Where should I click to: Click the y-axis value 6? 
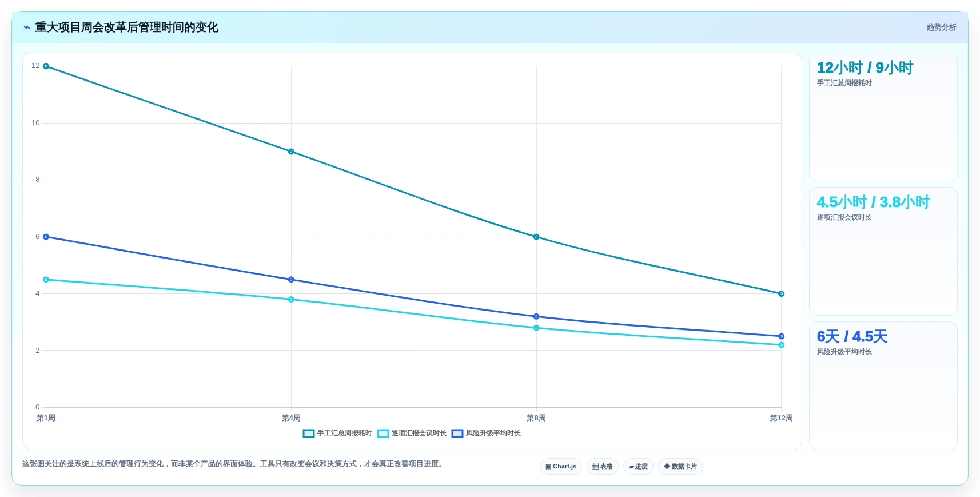[x=38, y=237]
